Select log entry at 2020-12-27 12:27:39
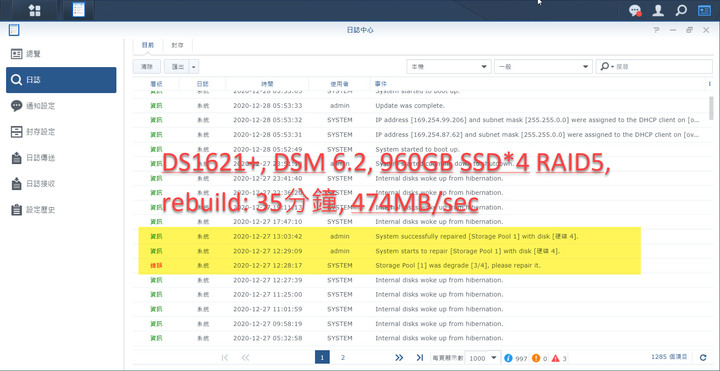 coord(420,280)
